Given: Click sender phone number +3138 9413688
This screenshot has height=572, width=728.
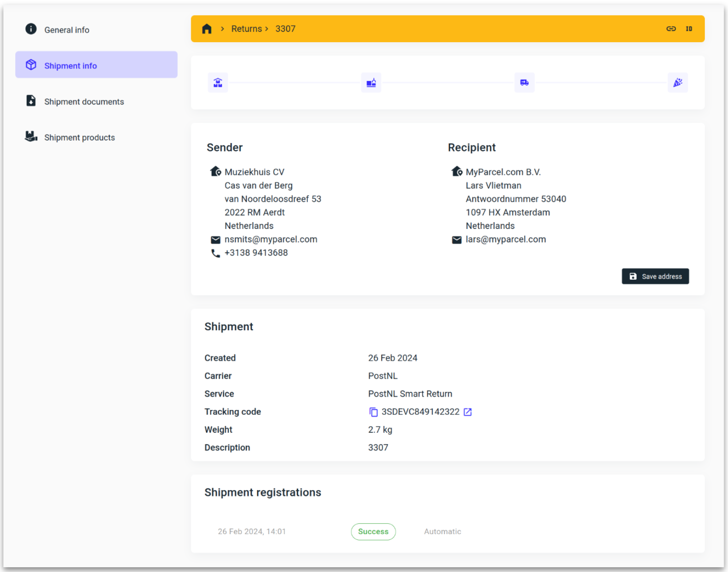Looking at the screenshot, I should click(x=256, y=253).
